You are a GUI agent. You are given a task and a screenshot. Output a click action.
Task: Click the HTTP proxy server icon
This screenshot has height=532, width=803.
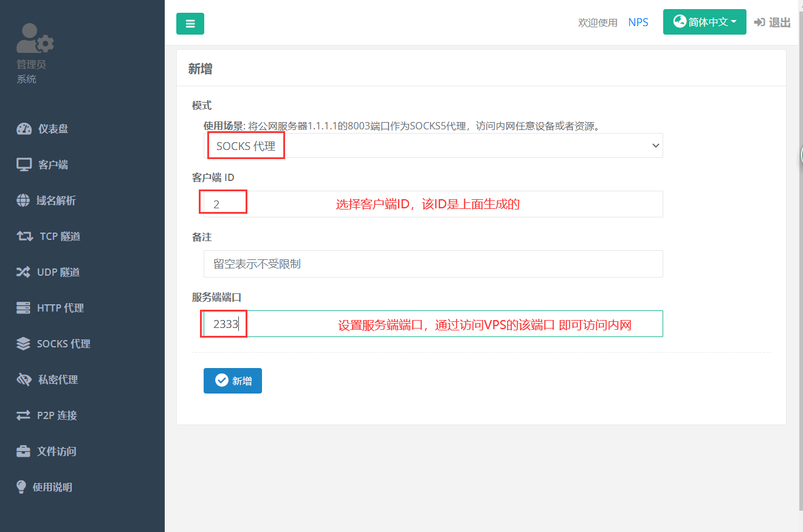(x=23, y=308)
